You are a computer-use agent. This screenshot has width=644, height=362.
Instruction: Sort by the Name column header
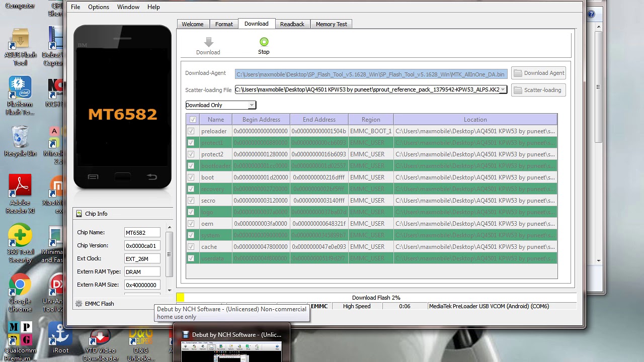pos(216,120)
